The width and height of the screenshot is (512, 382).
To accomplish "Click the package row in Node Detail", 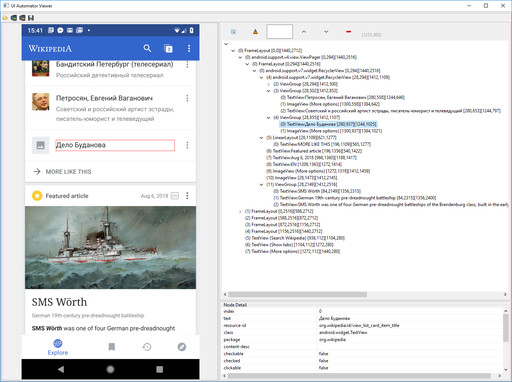I will pos(362,339).
